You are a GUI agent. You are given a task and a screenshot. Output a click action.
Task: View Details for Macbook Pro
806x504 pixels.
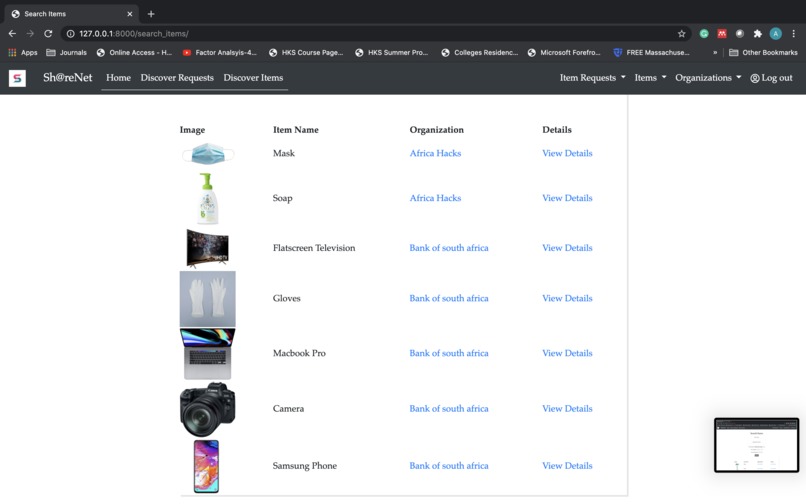567,353
